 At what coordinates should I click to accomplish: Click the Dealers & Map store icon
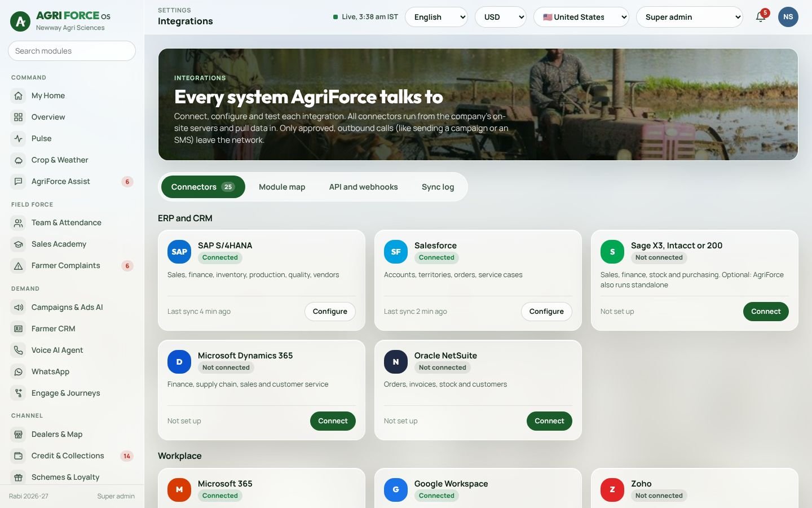coord(19,435)
